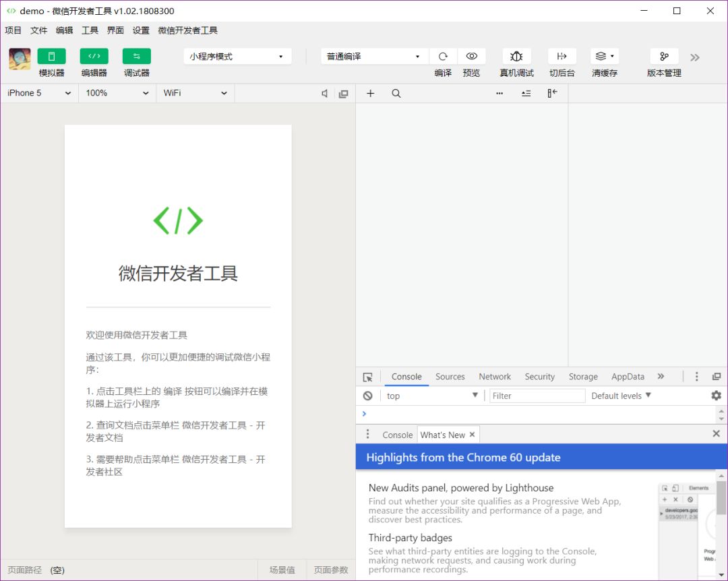Image resolution: width=728 pixels, height=581 pixels.
Task: Click the What's New vertical scrollbar
Action: 721,498
